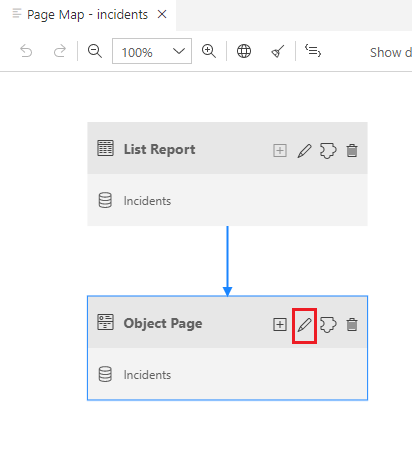Close the Page Map - incidents tab
This screenshot has width=412, height=467.
tap(162, 14)
